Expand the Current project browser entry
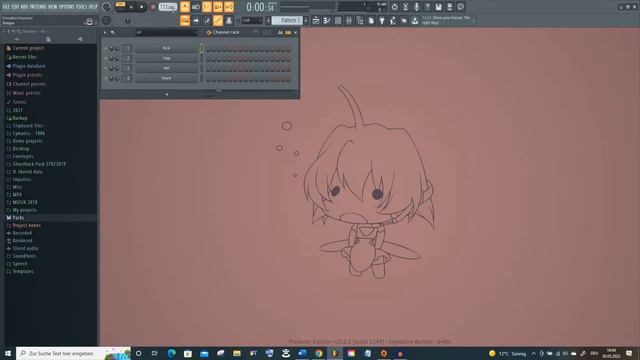Screen dimensions: 640x360 (x=28, y=48)
